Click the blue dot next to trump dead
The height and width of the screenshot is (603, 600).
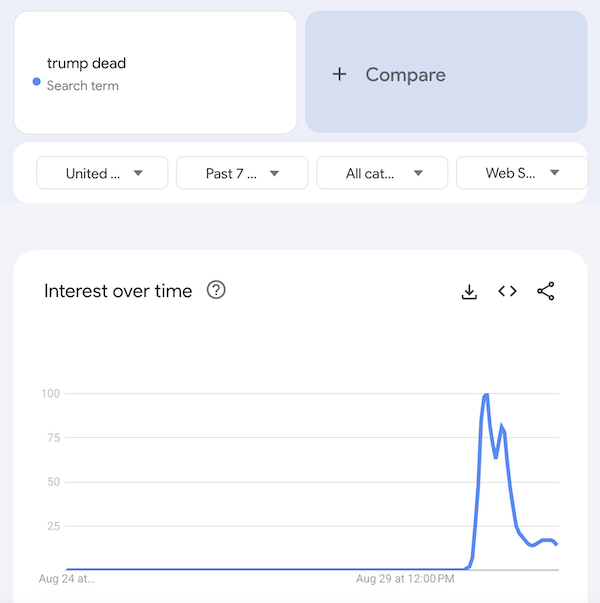click(x=37, y=82)
